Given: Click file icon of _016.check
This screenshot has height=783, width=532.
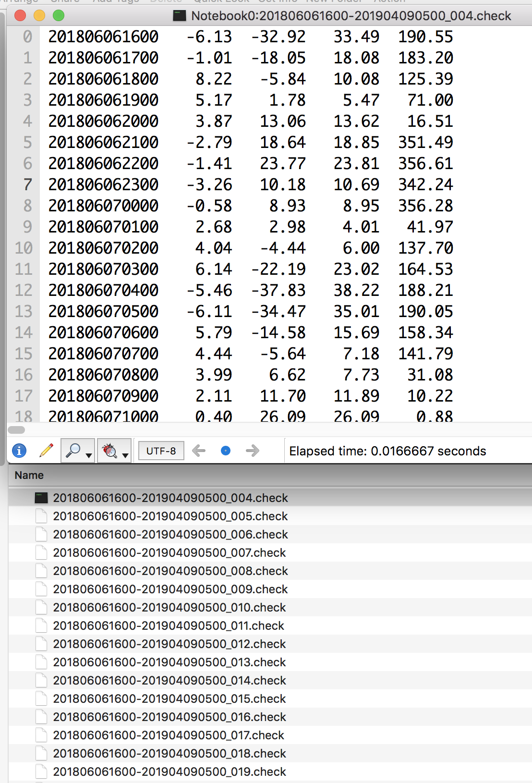Looking at the screenshot, I should [x=42, y=717].
